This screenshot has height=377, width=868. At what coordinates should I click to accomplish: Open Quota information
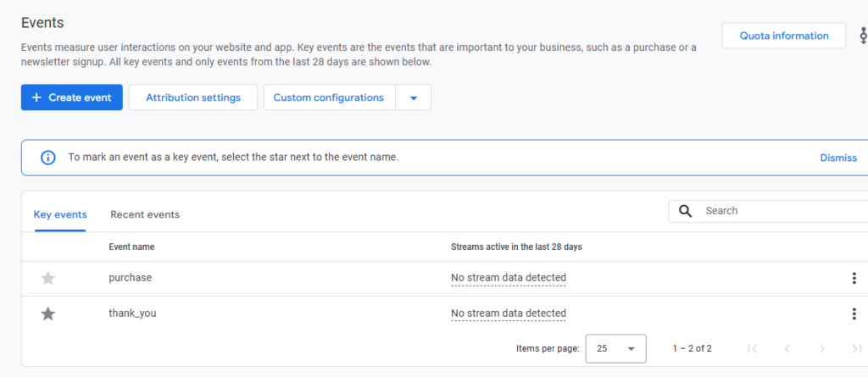pyautogui.click(x=784, y=36)
